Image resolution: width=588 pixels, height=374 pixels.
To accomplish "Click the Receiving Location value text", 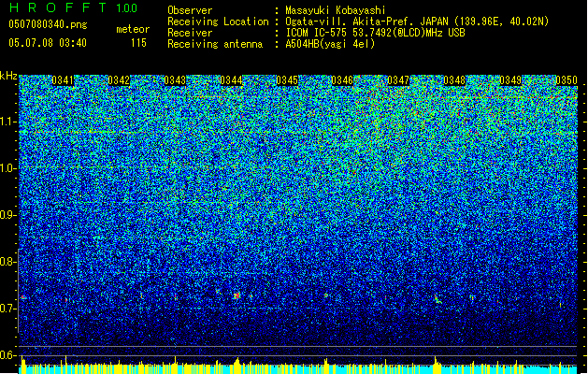I will tap(417, 22).
